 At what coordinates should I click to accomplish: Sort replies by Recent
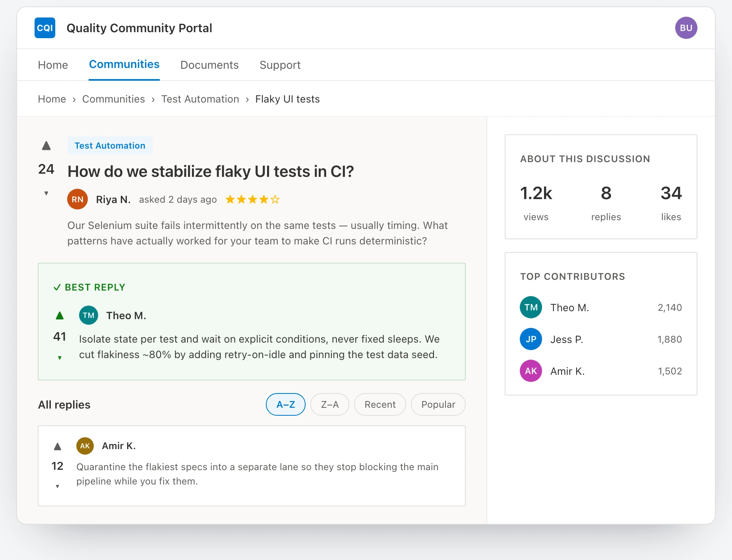pos(380,405)
